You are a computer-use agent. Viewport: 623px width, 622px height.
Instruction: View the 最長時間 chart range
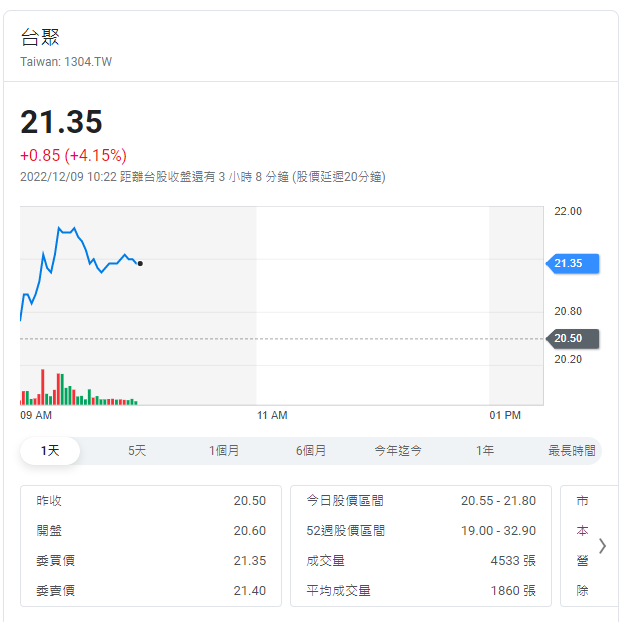(571, 451)
